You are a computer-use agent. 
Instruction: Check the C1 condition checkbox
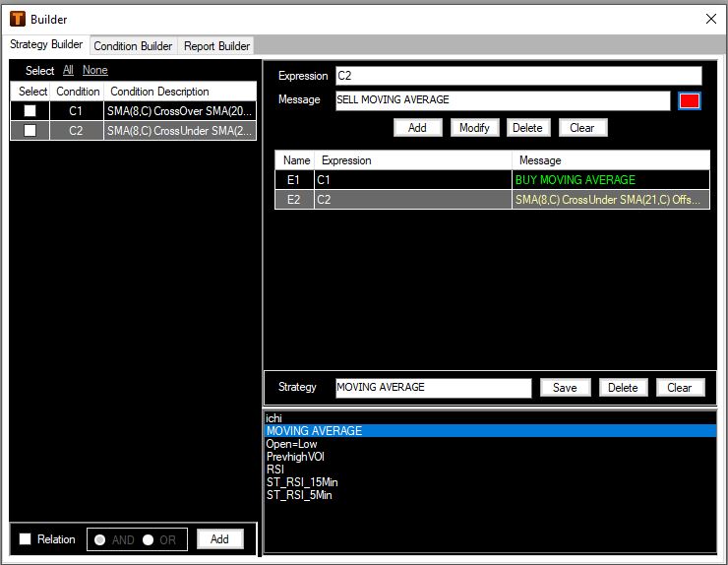click(x=30, y=110)
